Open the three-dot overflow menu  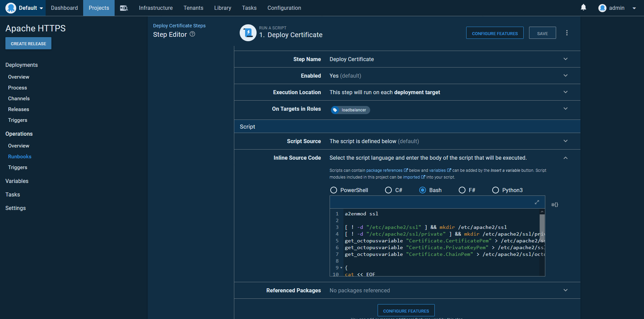pyautogui.click(x=567, y=33)
